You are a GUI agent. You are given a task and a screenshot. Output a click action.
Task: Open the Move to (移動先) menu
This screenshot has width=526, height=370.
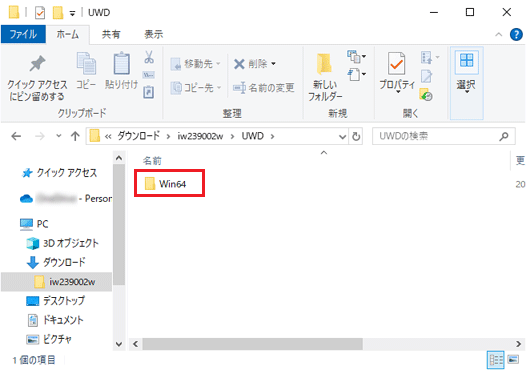(x=196, y=63)
